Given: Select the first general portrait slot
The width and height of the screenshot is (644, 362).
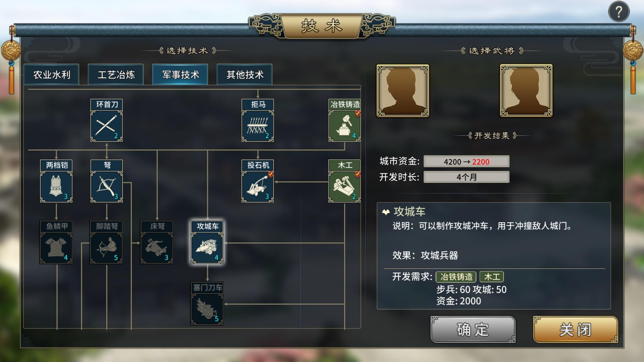Looking at the screenshot, I should pyautogui.click(x=402, y=90).
